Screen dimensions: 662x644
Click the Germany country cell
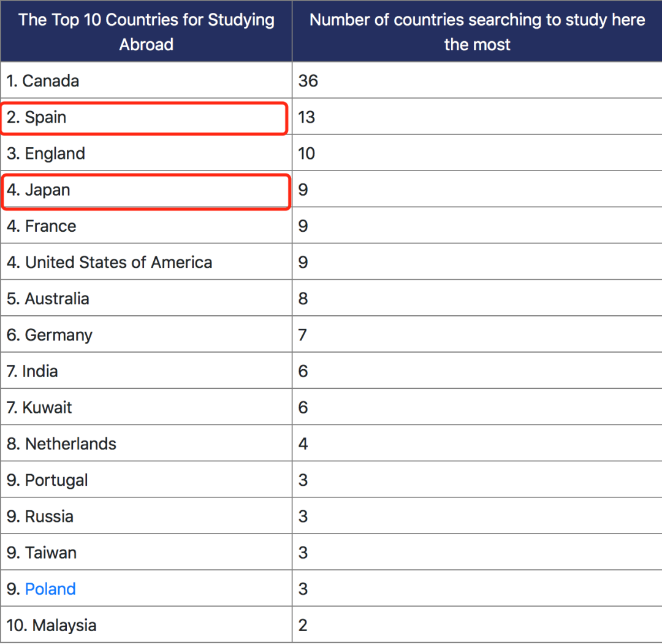(x=50, y=335)
